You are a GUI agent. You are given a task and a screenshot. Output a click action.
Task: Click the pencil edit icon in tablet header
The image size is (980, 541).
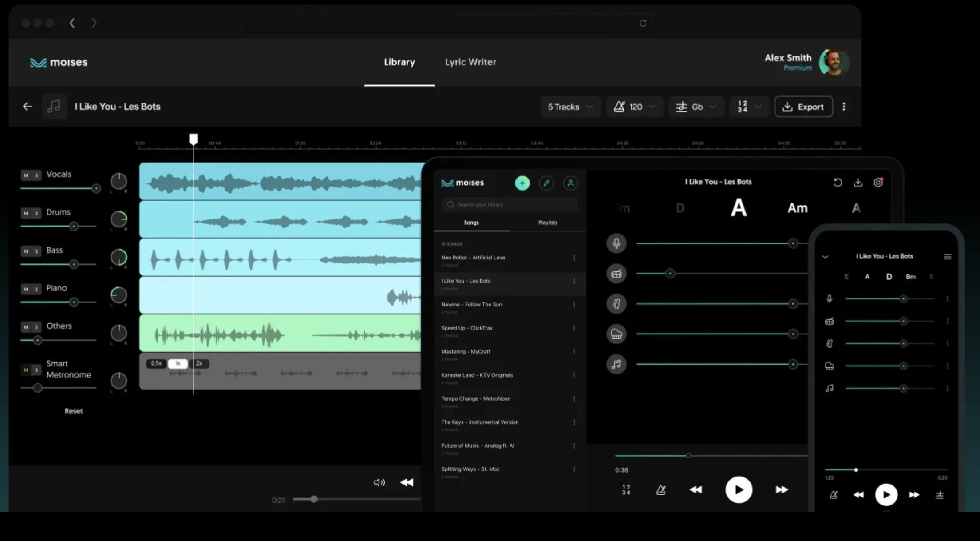coord(546,183)
